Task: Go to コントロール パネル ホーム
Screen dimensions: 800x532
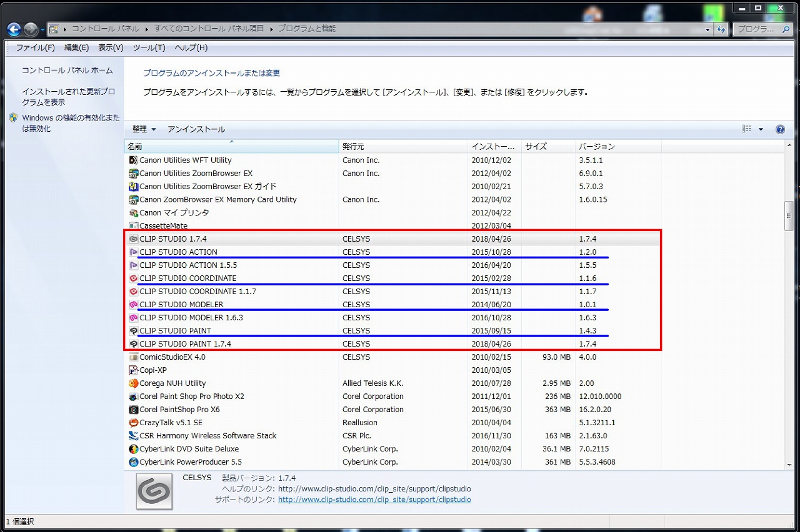Action: click(67, 71)
